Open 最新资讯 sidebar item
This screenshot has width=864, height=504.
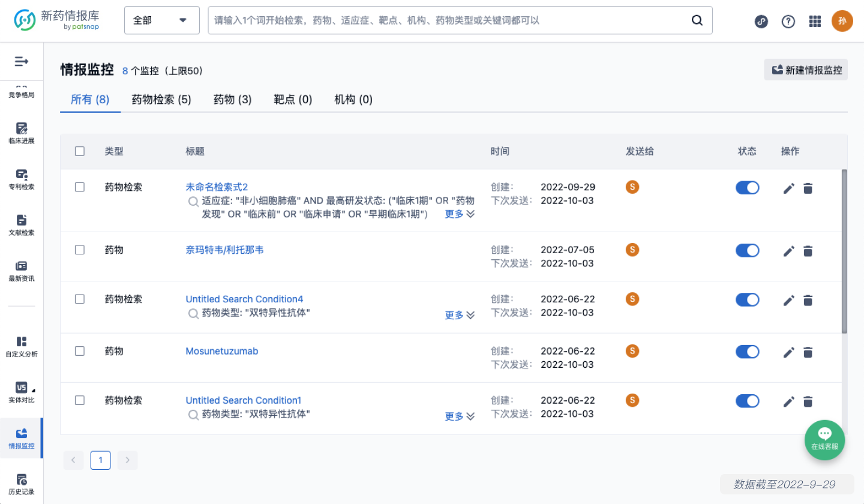(x=22, y=271)
